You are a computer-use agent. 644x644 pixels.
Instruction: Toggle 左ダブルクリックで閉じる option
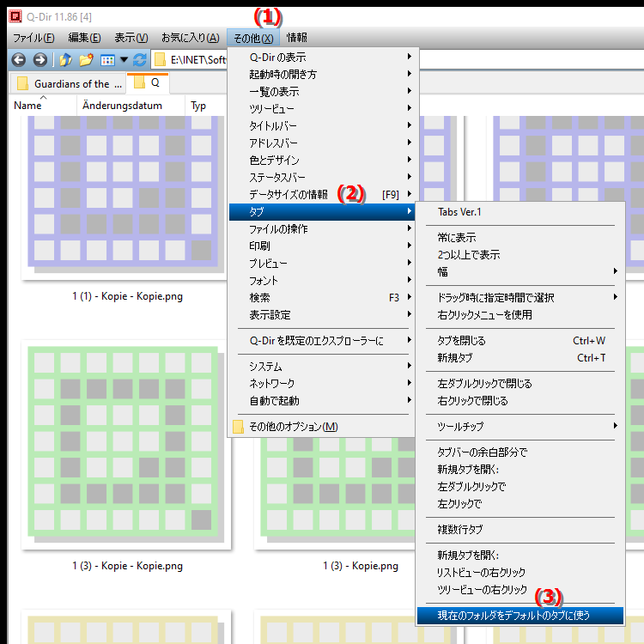520,384
